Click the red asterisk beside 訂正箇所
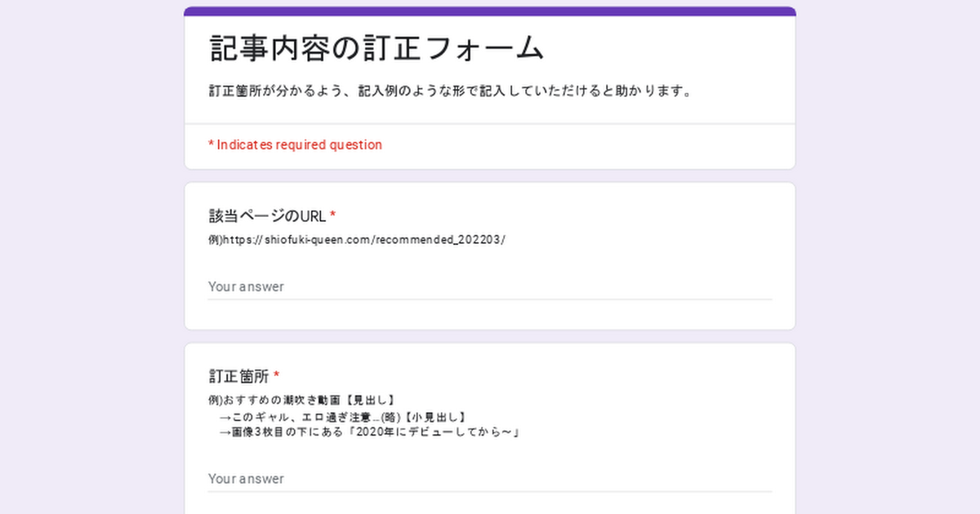The image size is (980, 514). 277,376
